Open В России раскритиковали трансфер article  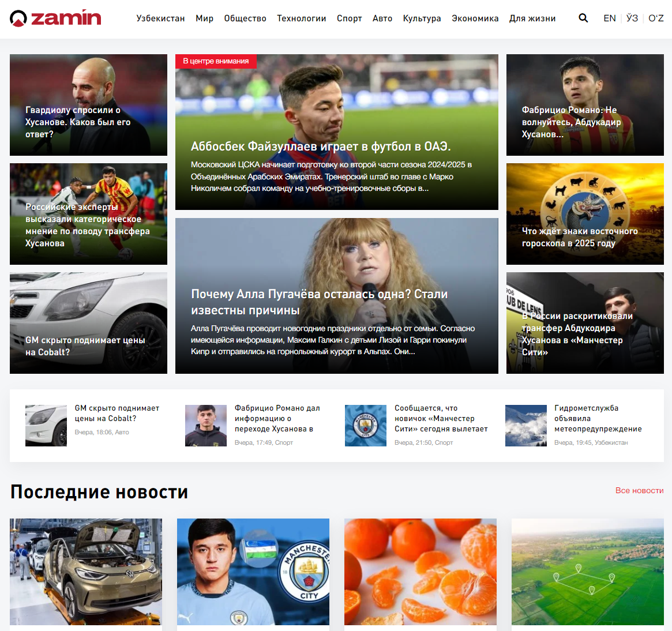585,323
